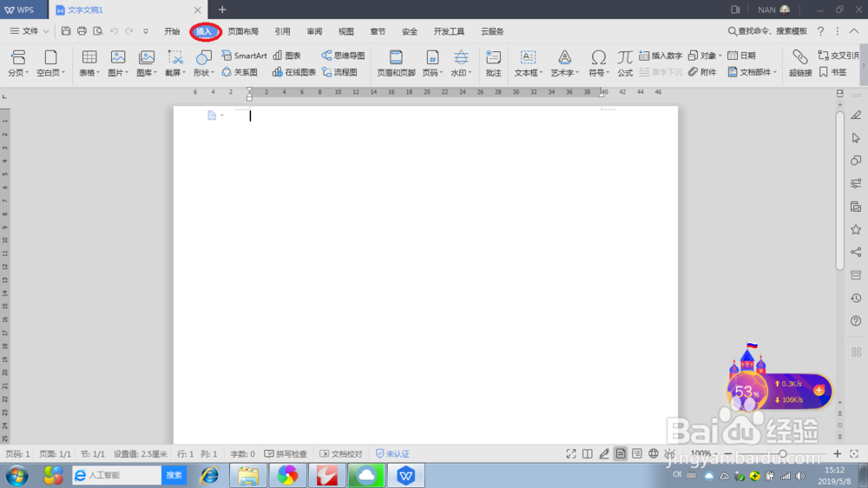
Task: Open File Explorer from the taskbar
Action: (x=248, y=475)
